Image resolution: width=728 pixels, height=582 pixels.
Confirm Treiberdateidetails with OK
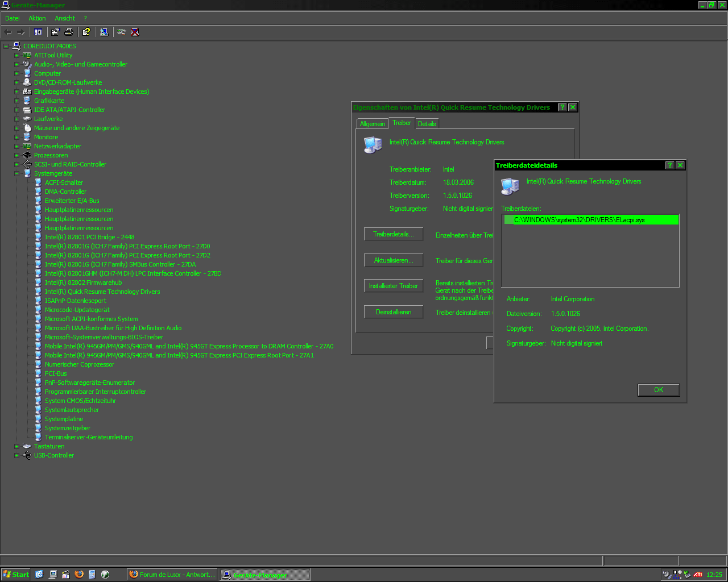[x=659, y=390]
